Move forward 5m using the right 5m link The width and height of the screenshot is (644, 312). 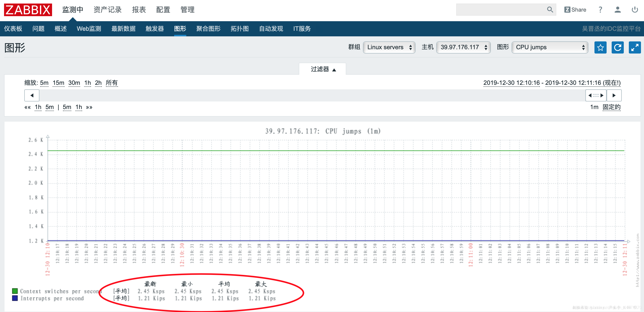point(67,107)
